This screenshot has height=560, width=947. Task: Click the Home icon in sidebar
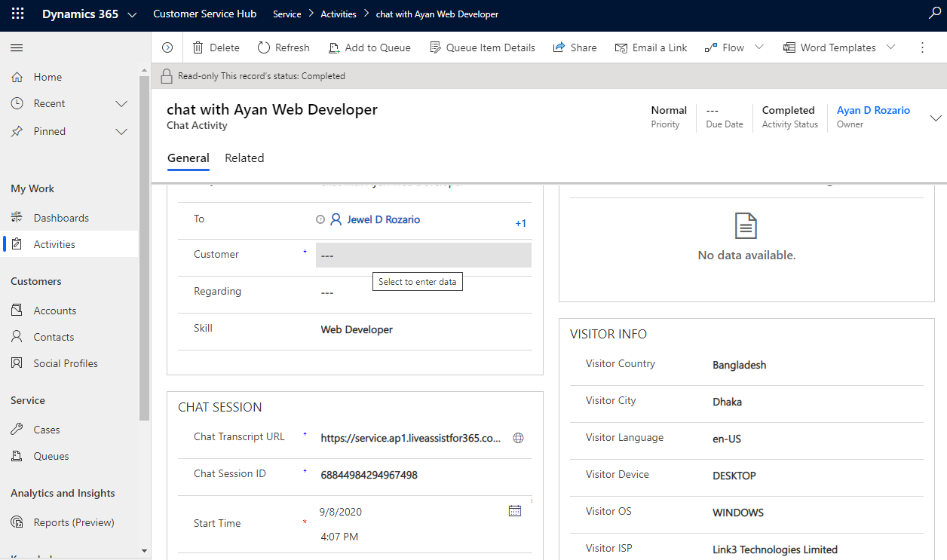pos(17,77)
